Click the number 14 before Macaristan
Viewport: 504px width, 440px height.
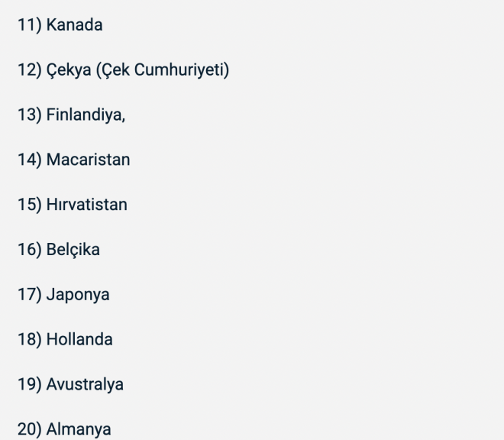[27, 160]
